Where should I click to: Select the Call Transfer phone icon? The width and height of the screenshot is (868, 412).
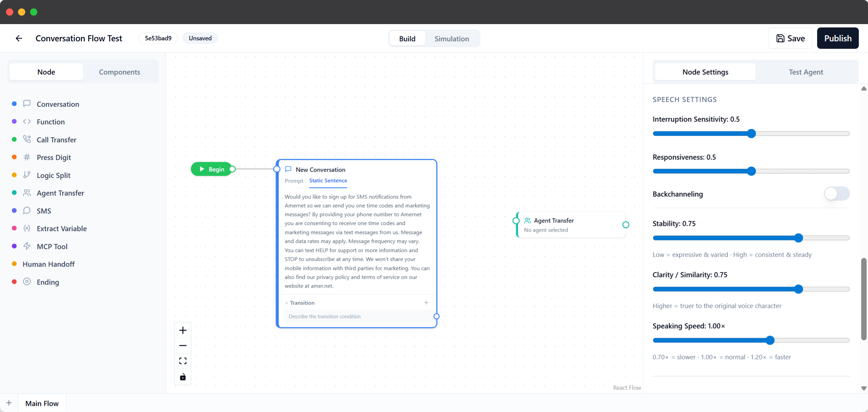click(x=27, y=139)
